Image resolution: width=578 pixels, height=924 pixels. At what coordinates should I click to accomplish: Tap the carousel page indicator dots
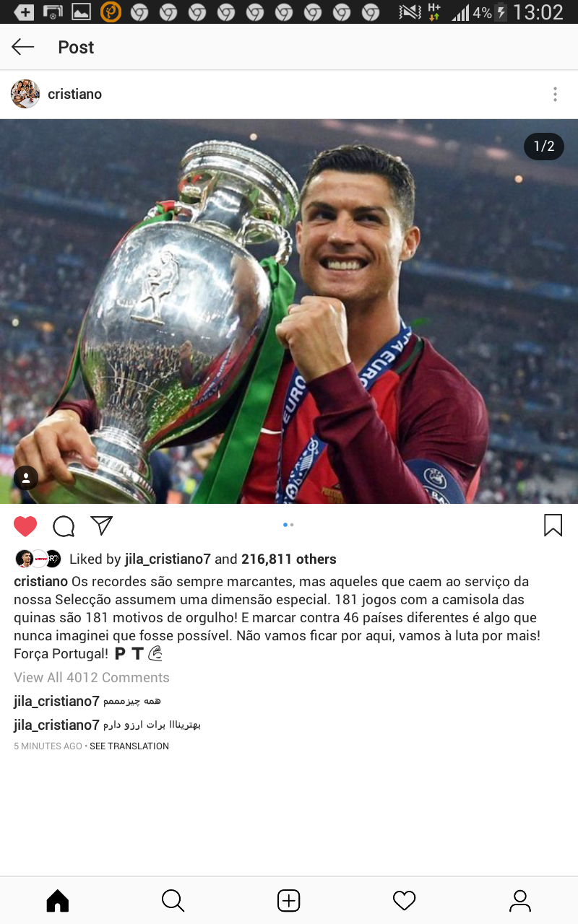pyautogui.click(x=288, y=525)
